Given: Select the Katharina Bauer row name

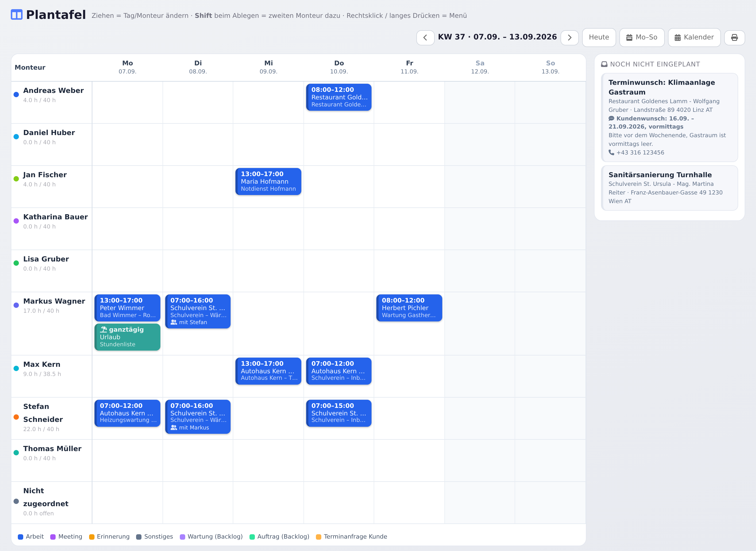Looking at the screenshot, I should pyautogui.click(x=55, y=217).
